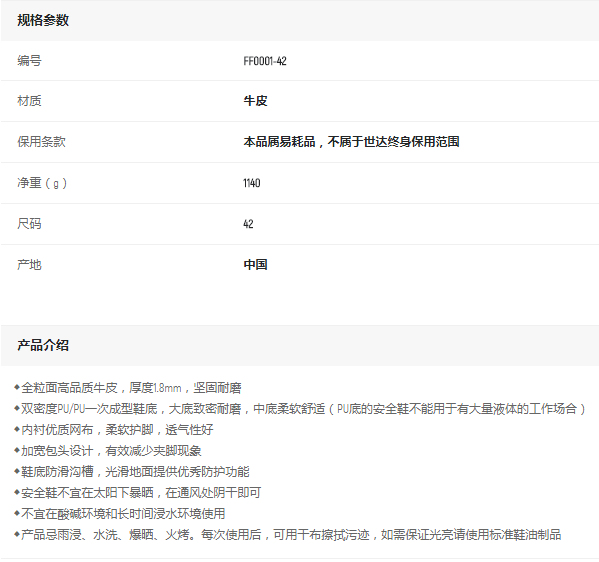Image resolution: width=599 pixels, height=562 pixels.
Task: Click the 规格参数 section header
Action: (43, 20)
